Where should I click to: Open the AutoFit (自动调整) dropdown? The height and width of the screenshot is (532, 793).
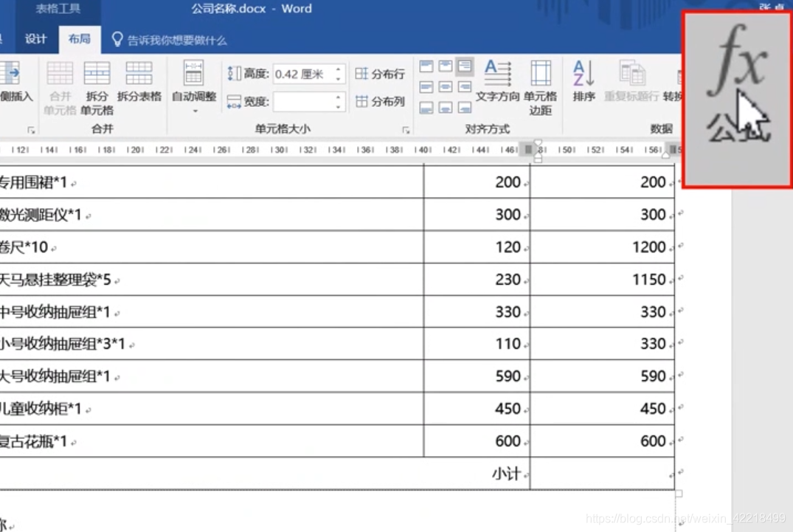(x=194, y=87)
